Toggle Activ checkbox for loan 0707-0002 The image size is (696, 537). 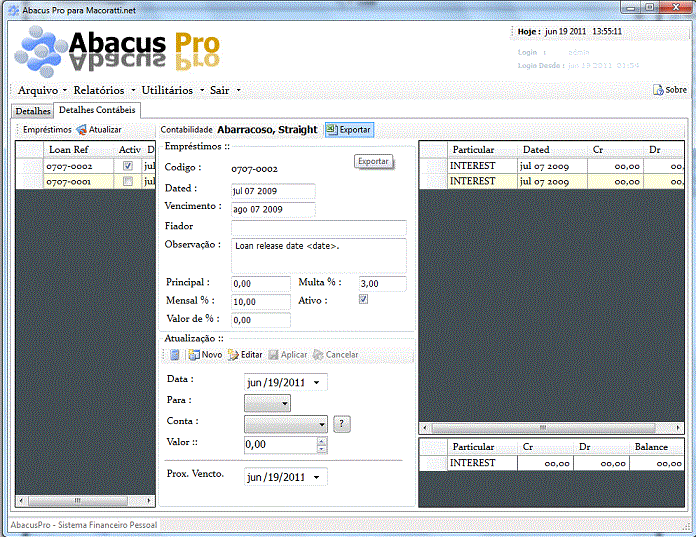coord(128,166)
